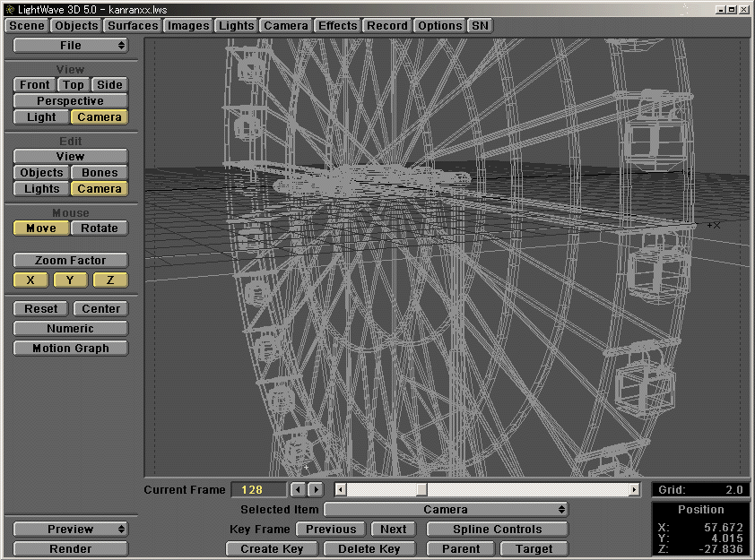The width and height of the screenshot is (755, 560).
Task: Switch to the Top view
Action: 74,84
